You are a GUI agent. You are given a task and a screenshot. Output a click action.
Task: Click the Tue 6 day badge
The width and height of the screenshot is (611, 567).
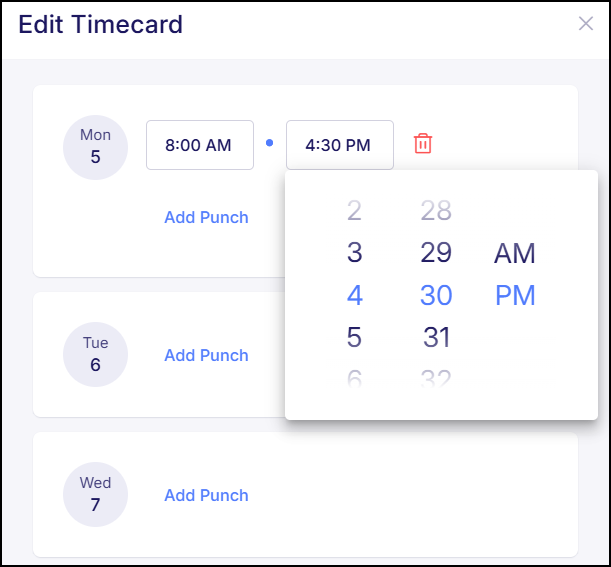(95, 354)
